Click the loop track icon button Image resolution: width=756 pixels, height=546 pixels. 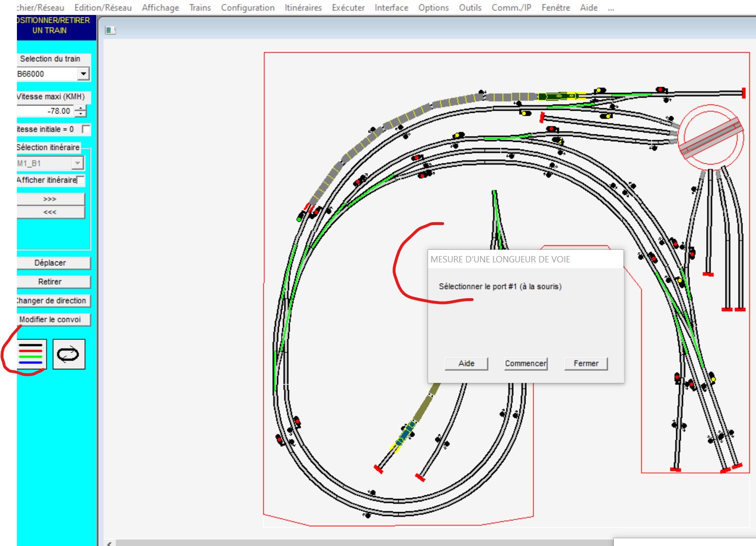69,354
